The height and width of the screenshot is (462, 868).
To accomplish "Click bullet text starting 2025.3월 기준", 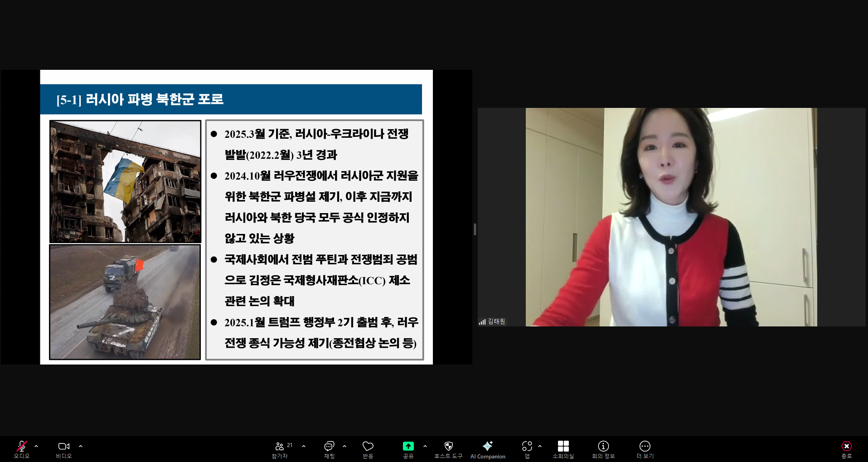I will (x=316, y=144).
